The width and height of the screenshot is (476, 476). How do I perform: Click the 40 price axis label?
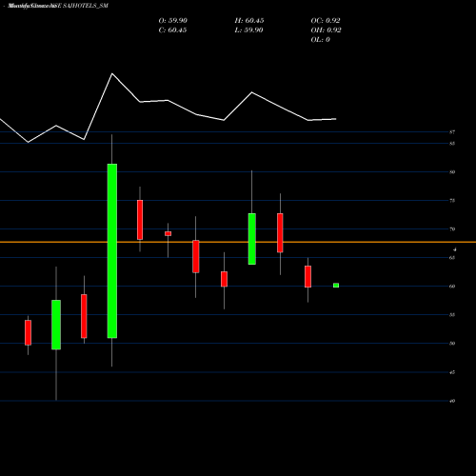tap(452, 401)
